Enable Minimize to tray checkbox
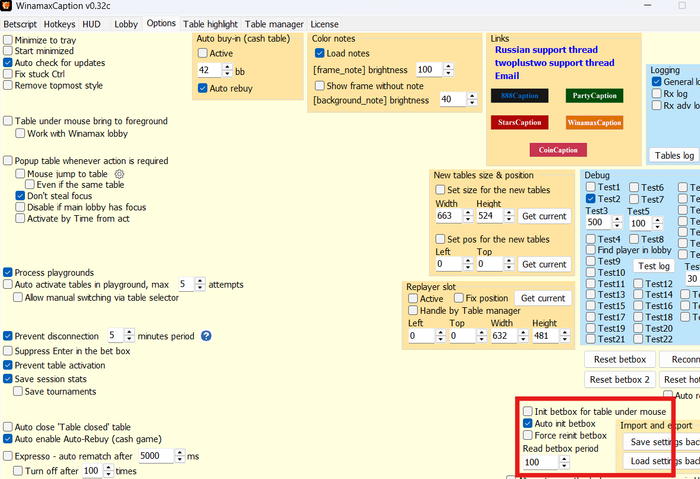This screenshot has height=479, width=700. [8, 40]
